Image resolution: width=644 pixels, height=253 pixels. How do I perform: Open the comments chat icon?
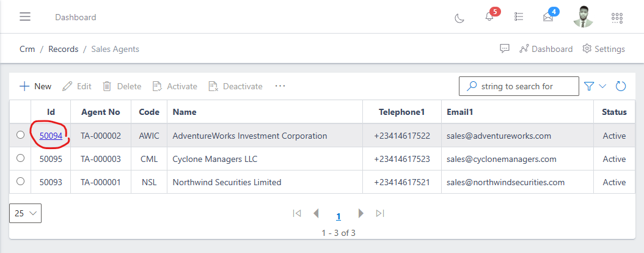coord(505,49)
